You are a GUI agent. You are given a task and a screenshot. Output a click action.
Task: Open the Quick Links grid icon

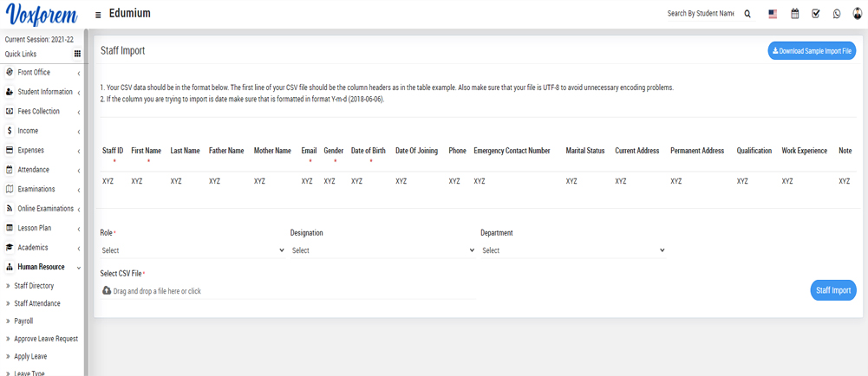(77, 54)
